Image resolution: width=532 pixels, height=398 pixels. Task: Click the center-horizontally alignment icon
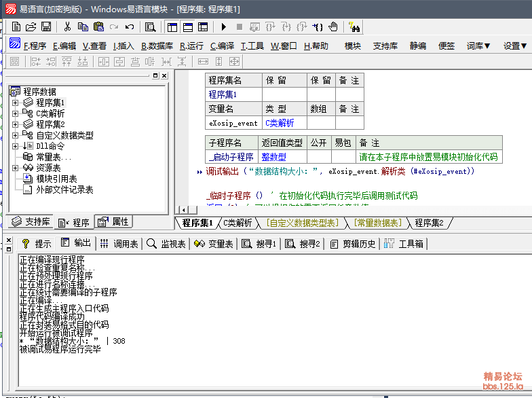coord(103,61)
